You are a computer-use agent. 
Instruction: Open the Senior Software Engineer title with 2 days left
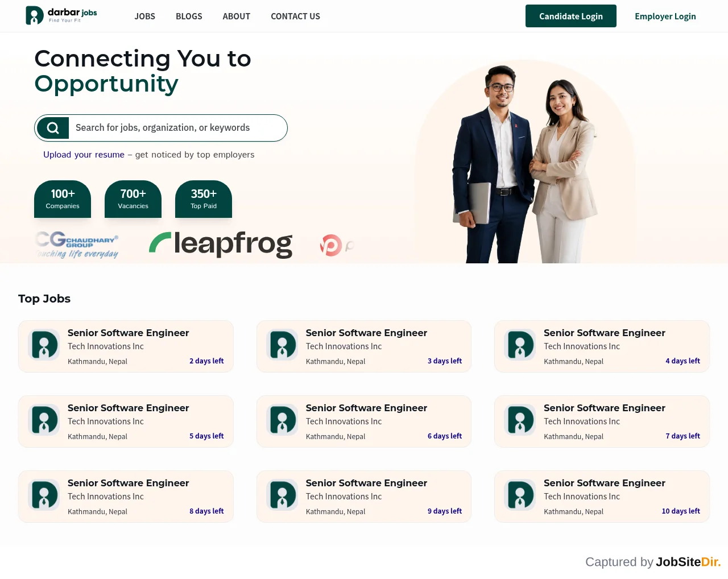point(129,333)
